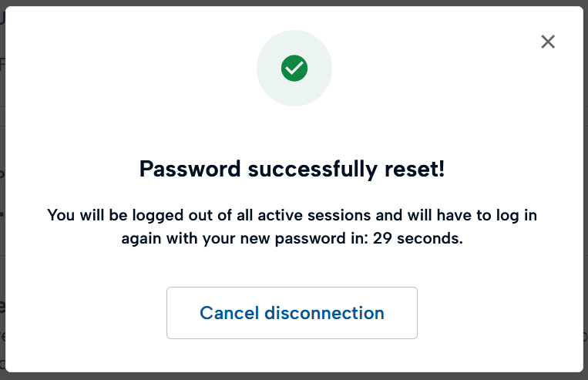Click the dimmed backdrop below the dialog
Screen dimensions: 588x380
[293, 377]
